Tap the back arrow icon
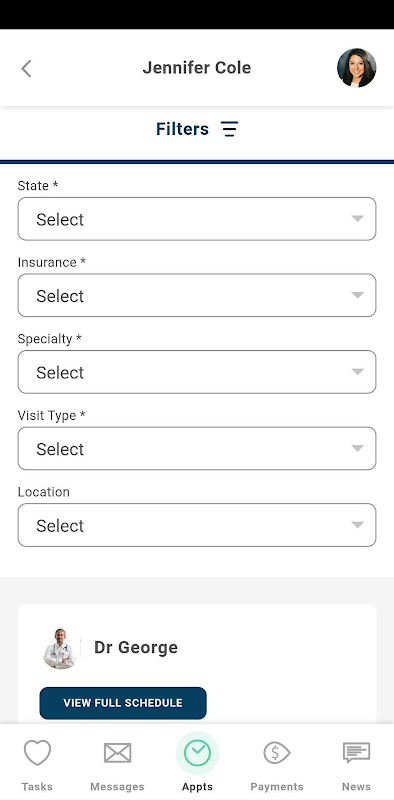 click(x=26, y=68)
